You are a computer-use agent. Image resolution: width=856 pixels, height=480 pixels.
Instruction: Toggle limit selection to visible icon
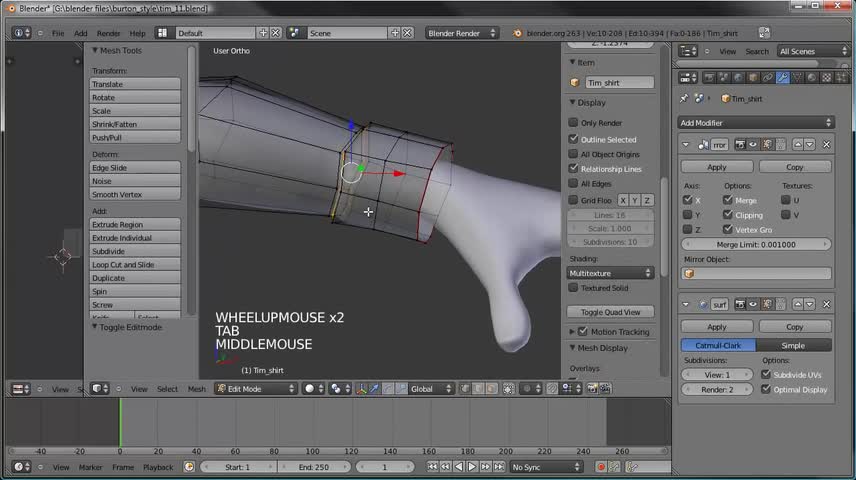pos(509,389)
